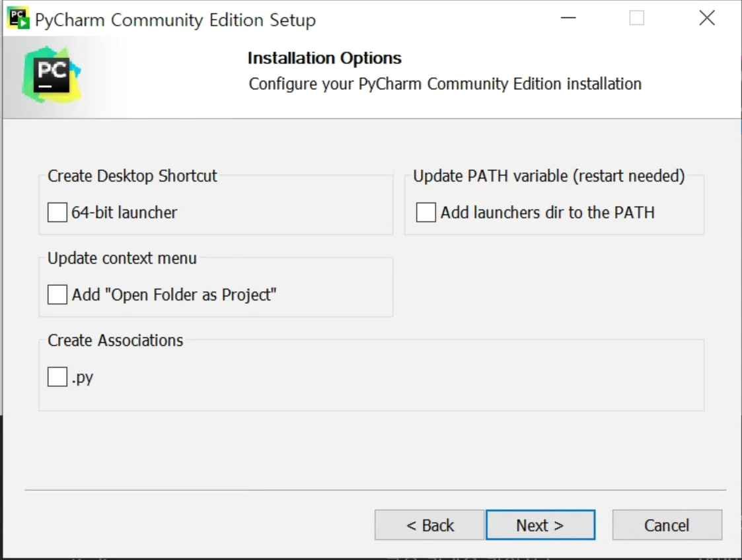Go back with the < Back button
Image resolution: width=742 pixels, height=560 pixels.
[429, 525]
